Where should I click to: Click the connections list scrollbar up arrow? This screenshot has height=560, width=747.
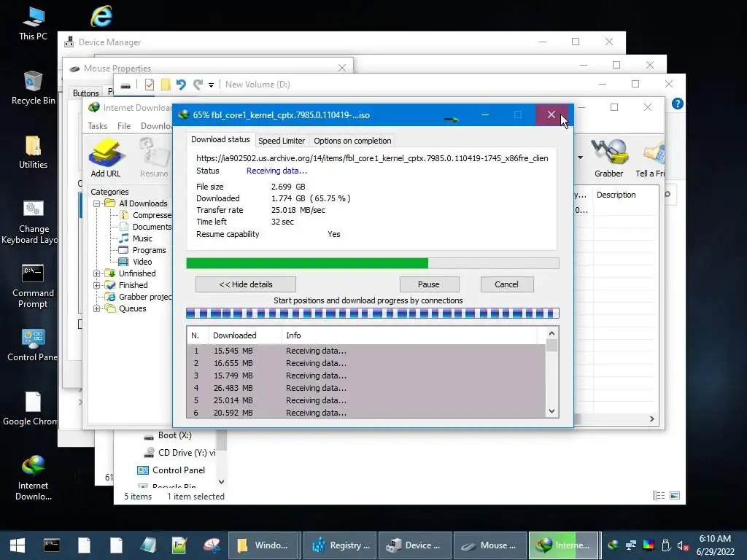tap(551, 334)
